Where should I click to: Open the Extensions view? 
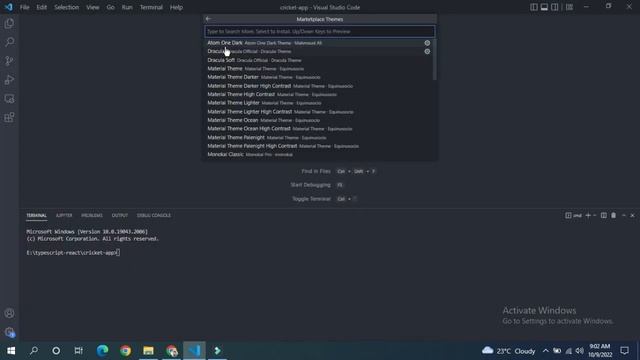pyautogui.click(x=9, y=118)
